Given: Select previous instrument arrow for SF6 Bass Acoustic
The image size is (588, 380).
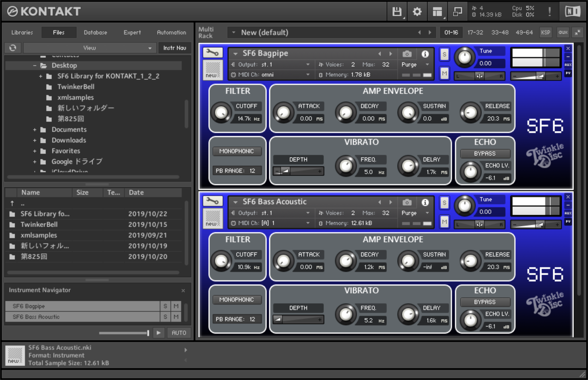Looking at the screenshot, I should pyautogui.click(x=379, y=202).
